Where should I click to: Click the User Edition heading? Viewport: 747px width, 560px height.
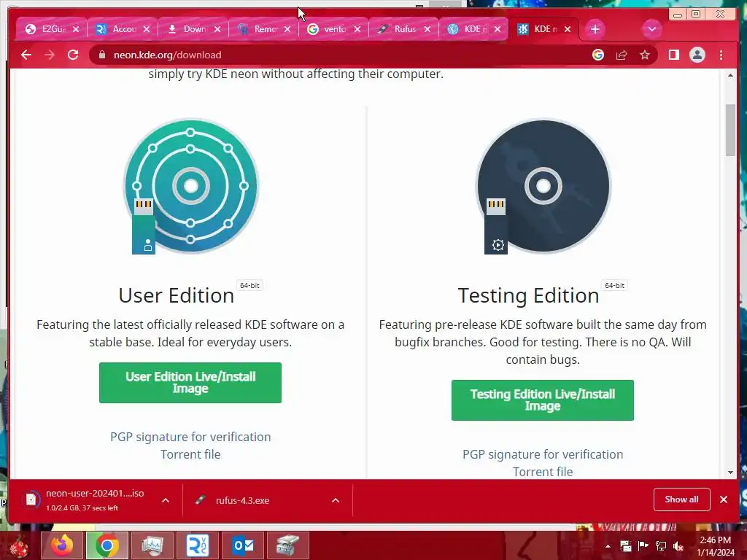pos(177,295)
